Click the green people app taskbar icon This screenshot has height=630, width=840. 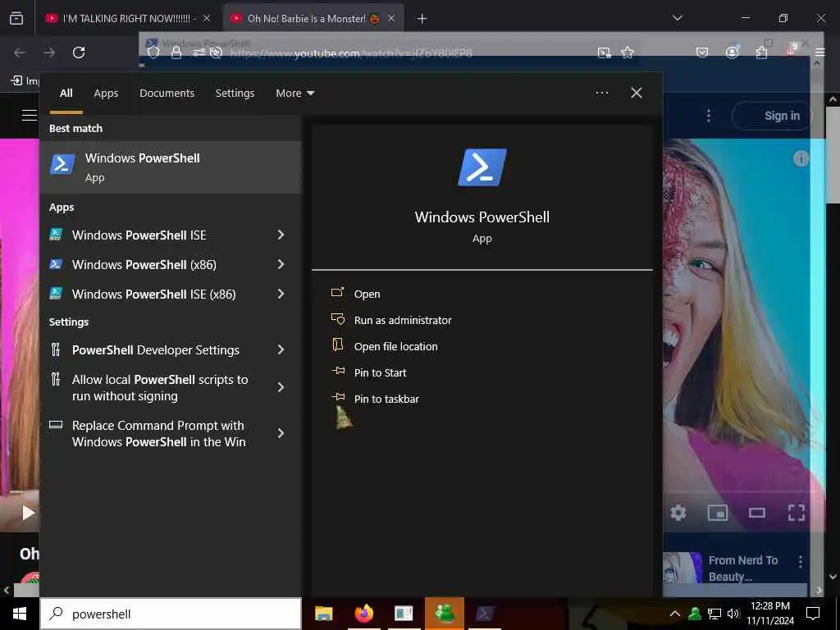tap(444, 614)
